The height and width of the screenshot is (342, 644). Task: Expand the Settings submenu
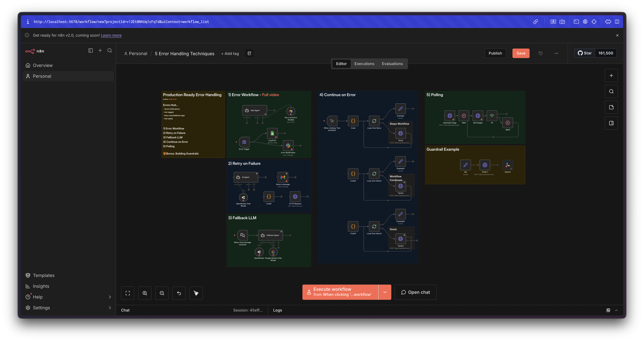[110, 308]
